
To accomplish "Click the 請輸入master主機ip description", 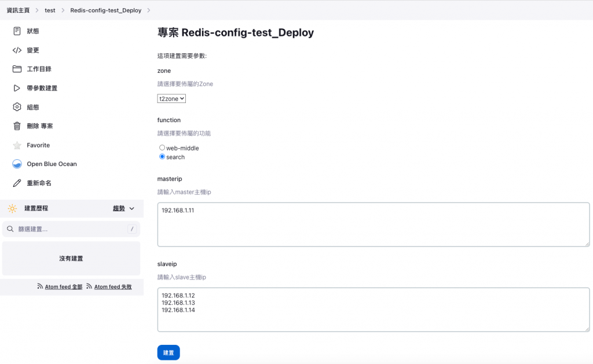I will (x=184, y=192).
